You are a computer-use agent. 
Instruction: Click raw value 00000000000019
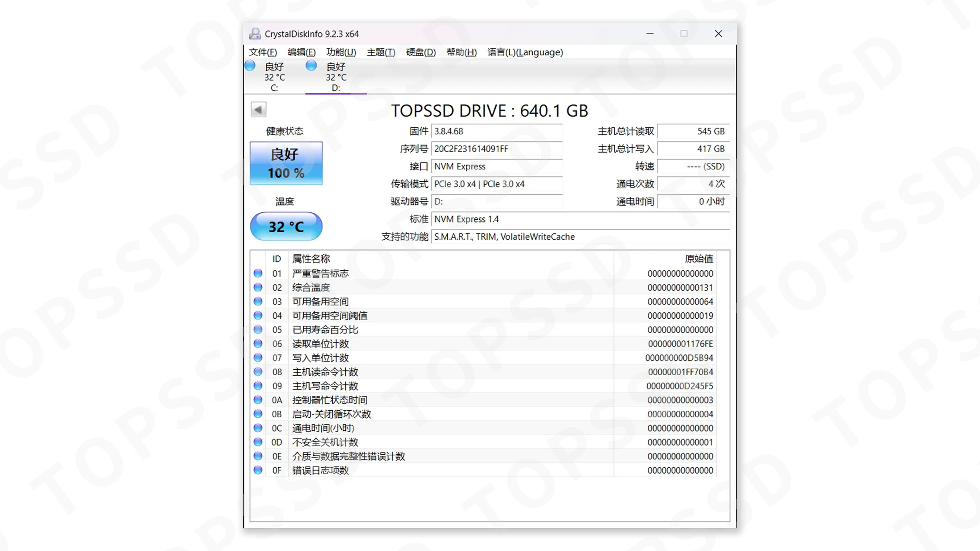tap(680, 316)
